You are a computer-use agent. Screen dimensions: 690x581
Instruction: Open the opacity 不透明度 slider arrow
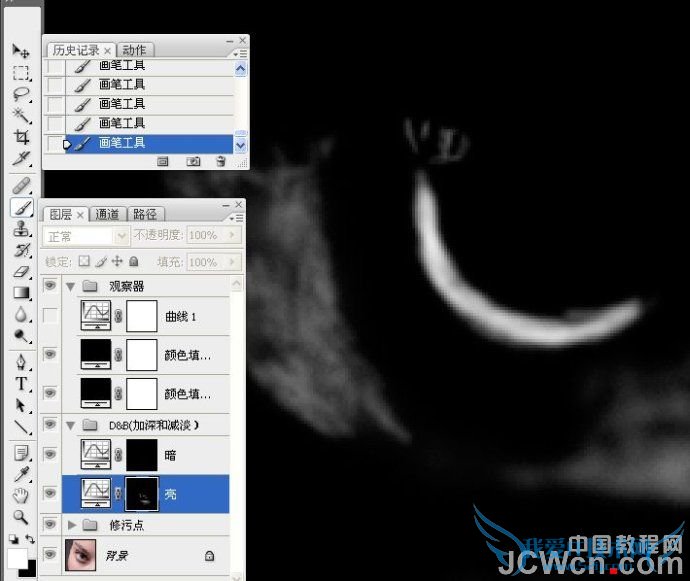(x=233, y=235)
